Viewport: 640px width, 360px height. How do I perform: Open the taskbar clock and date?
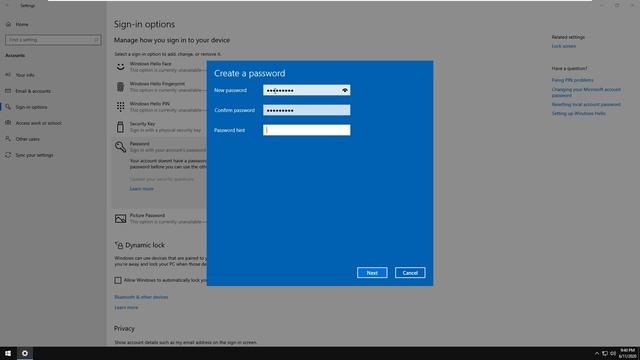point(628,353)
